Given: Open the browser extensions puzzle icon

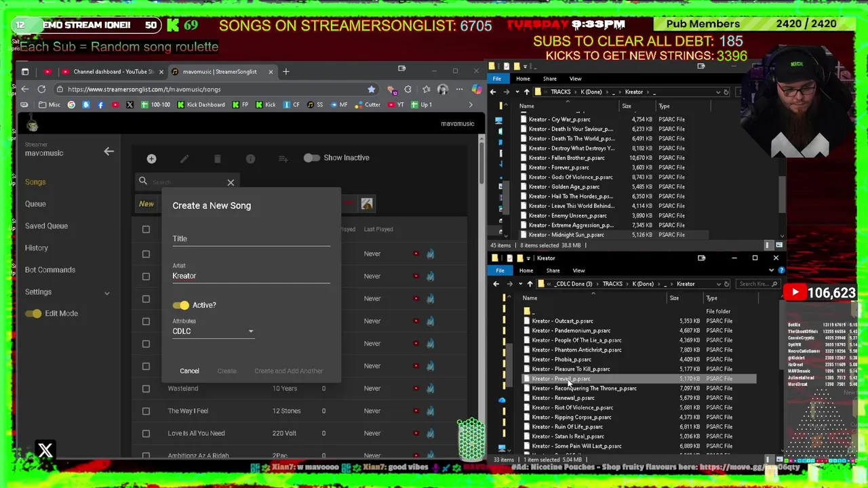Looking at the screenshot, I should (x=408, y=89).
